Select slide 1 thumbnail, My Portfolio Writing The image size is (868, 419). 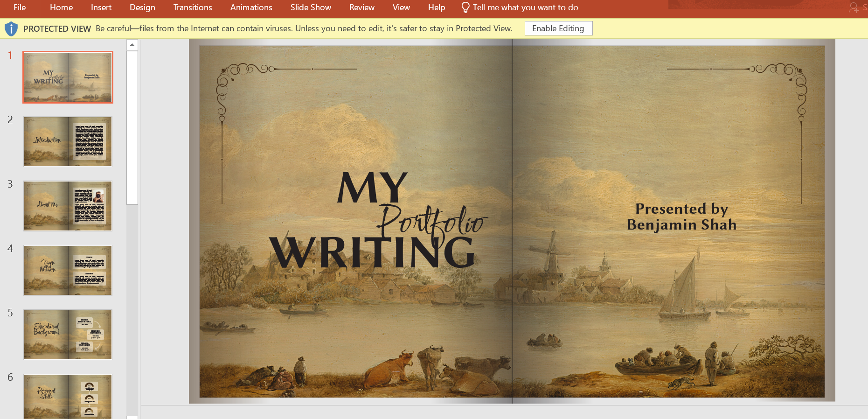(x=68, y=77)
